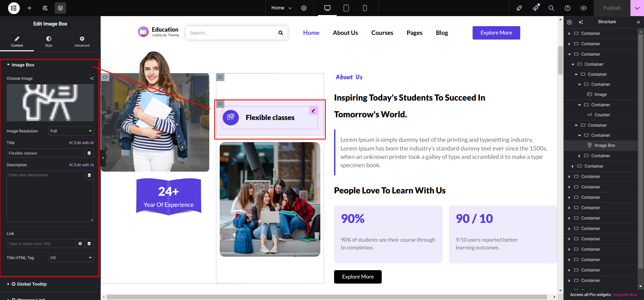
Task: Click Edit with AI for Description
Action: click(82, 165)
